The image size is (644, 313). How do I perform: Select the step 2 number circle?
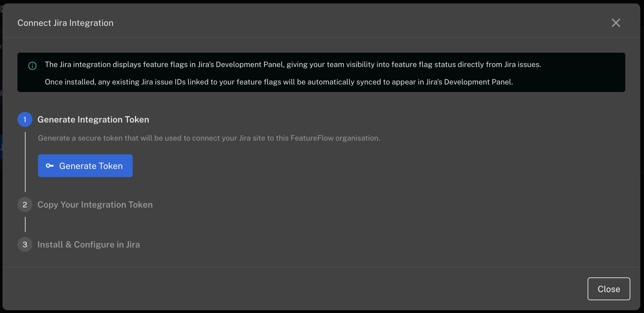click(x=25, y=205)
